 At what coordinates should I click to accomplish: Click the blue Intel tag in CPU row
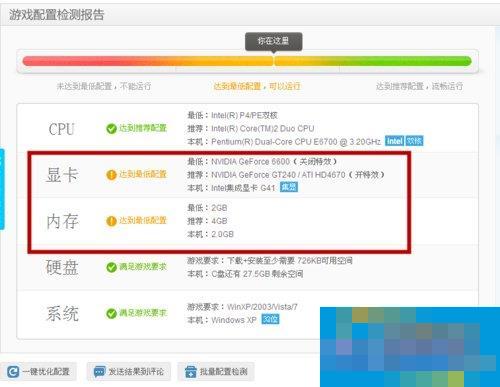pyautogui.click(x=394, y=141)
